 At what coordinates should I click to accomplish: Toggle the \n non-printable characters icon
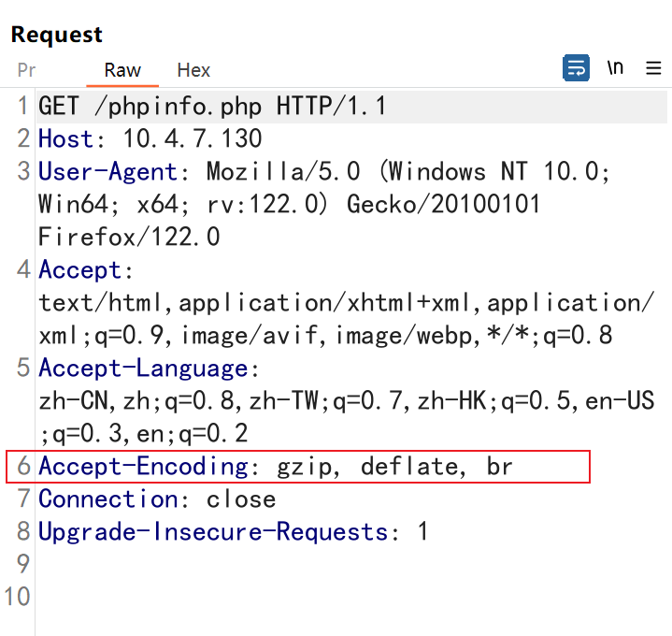615,67
